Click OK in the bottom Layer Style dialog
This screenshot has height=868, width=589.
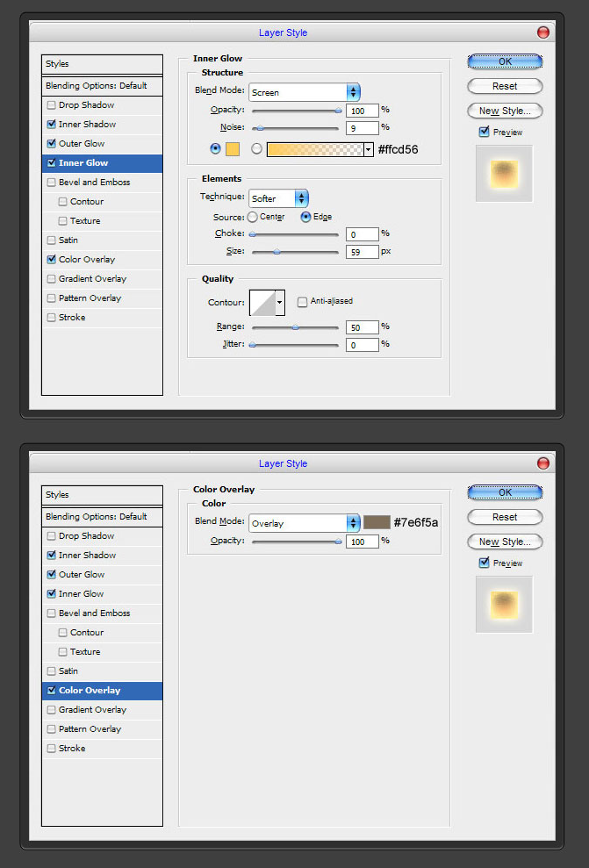click(505, 492)
